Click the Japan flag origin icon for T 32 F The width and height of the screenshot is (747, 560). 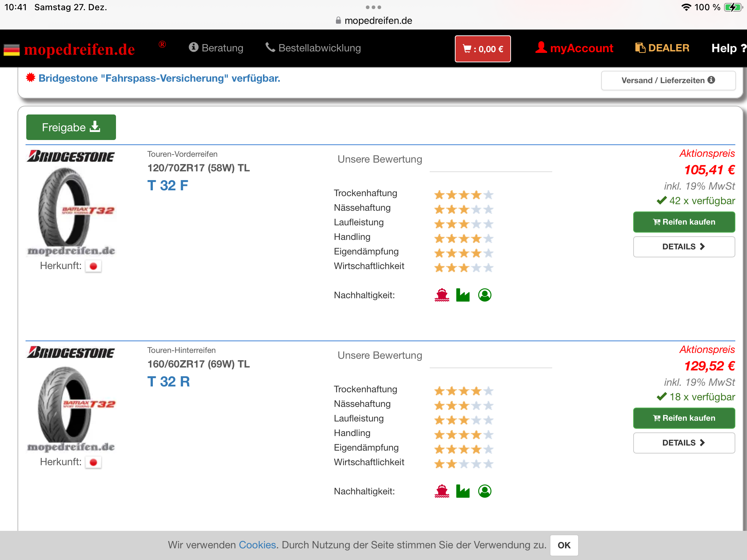(x=93, y=266)
